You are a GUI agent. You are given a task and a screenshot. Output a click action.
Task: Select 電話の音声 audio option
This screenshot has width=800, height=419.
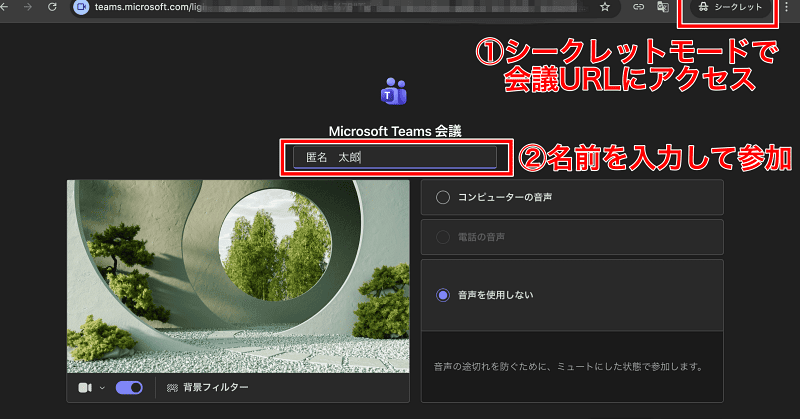point(444,237)
